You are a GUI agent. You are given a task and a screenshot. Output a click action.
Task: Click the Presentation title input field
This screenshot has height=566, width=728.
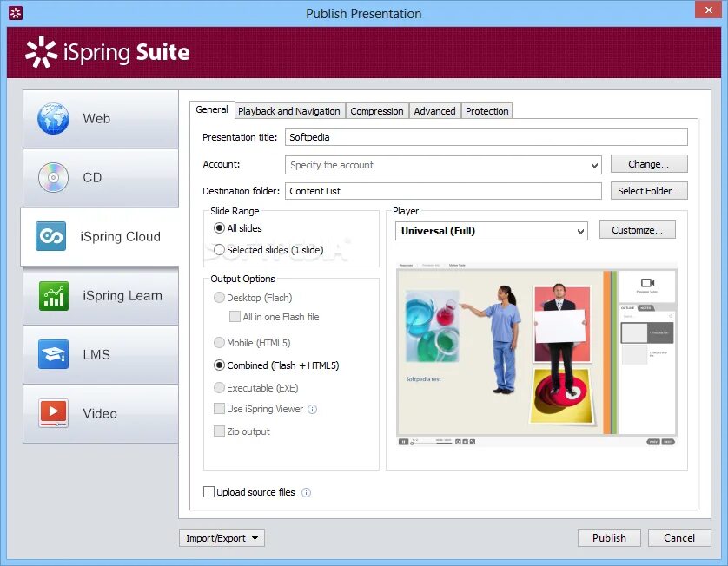(486, 137)
